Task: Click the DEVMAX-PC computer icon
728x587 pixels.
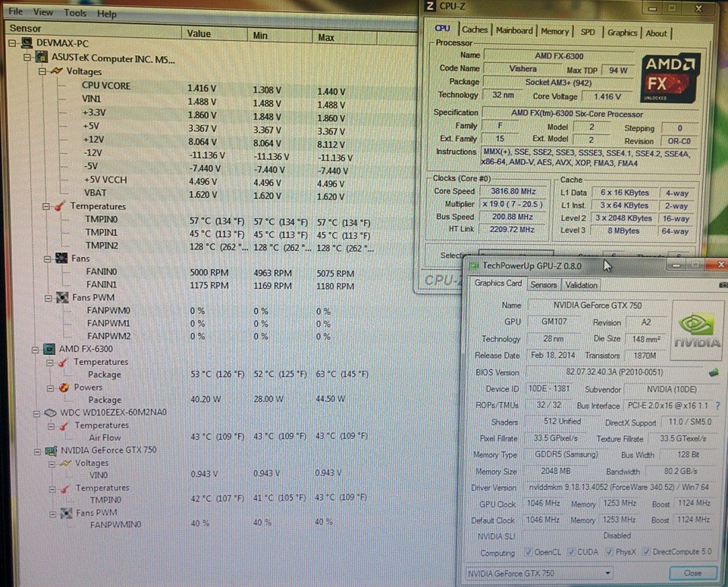Action: coord(27,43)
